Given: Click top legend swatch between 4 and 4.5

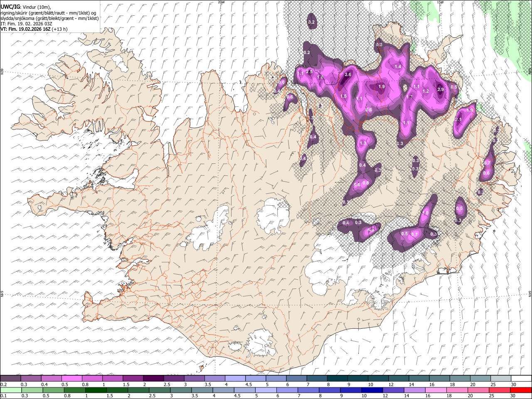Looking at the screenshot, I should [235, 379].
